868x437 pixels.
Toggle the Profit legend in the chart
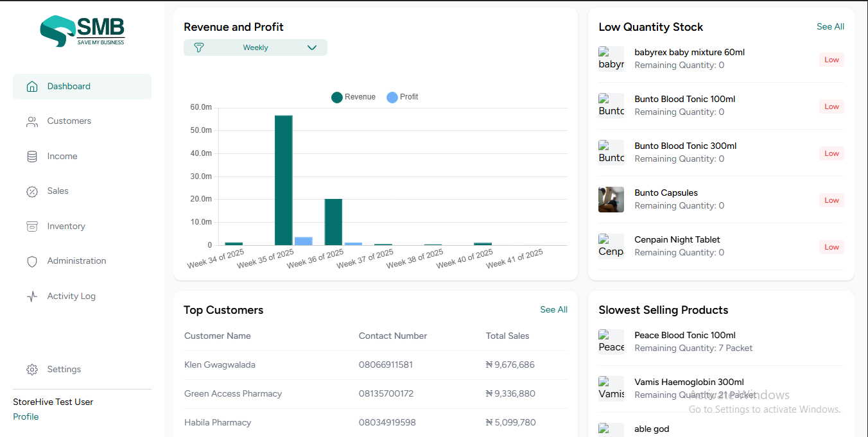(402, 97)
